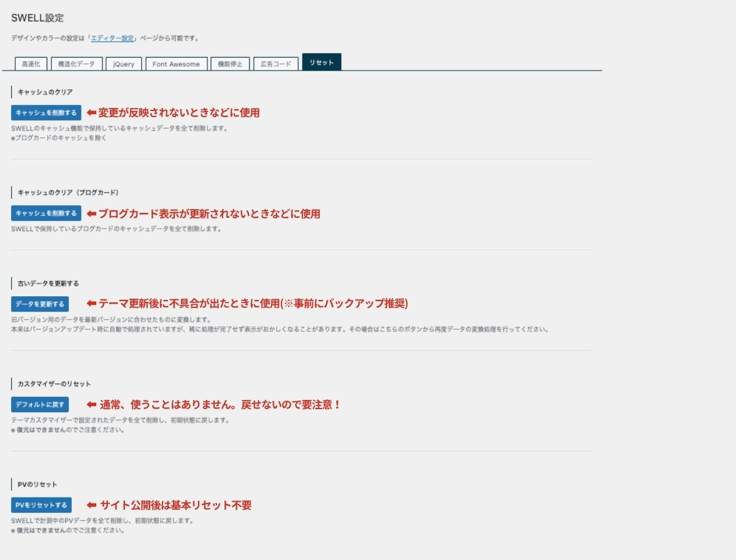The width and height of the screenshot is (736, 560).
Task: Open the Font Awesome tab
Action: [x=176, y=64]
